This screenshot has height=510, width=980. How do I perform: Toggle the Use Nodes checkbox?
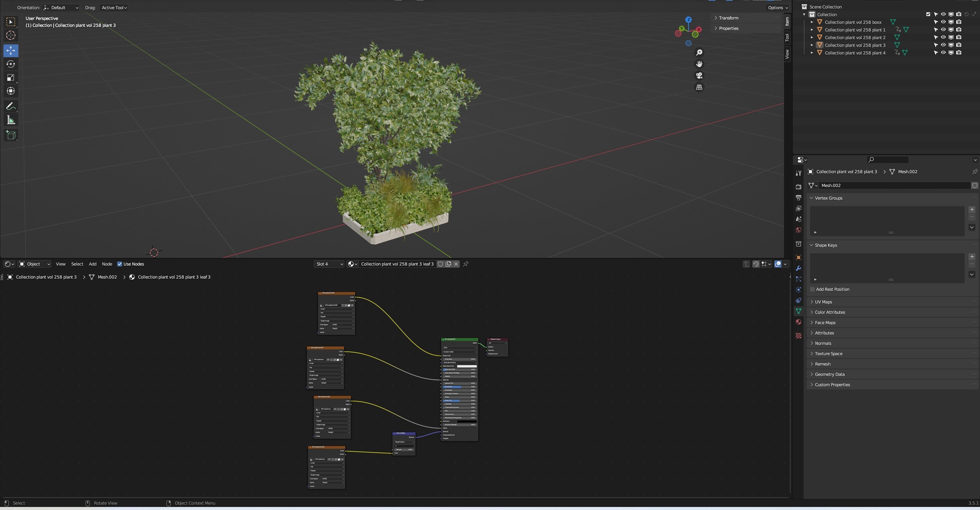click(119, 264)
